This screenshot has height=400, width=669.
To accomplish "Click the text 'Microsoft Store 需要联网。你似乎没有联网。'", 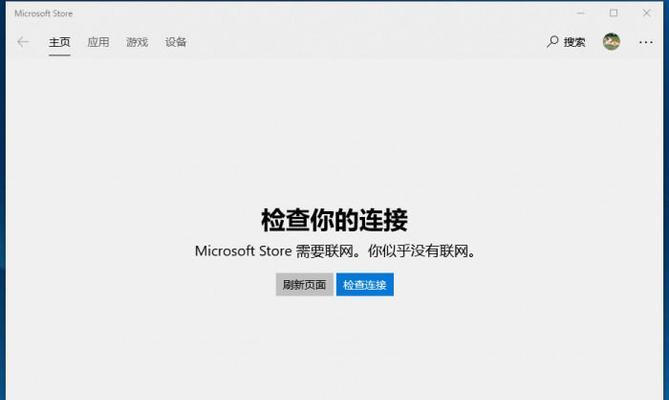I will (335, 251).
